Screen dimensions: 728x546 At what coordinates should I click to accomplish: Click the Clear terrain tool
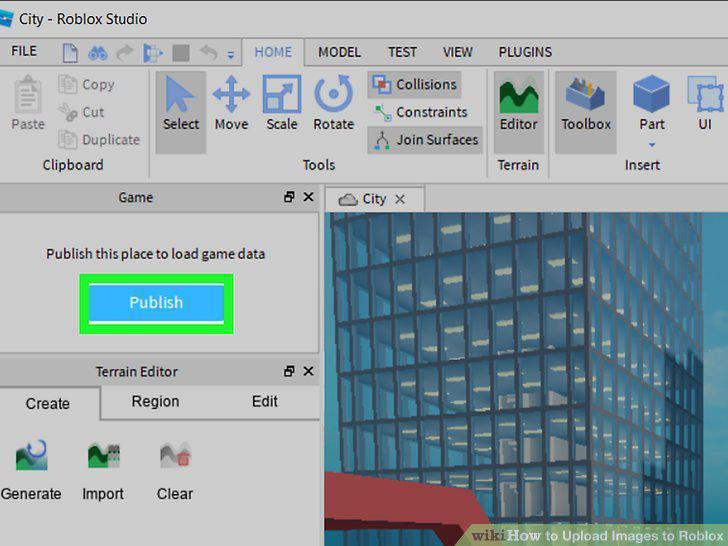pos(175,470)
